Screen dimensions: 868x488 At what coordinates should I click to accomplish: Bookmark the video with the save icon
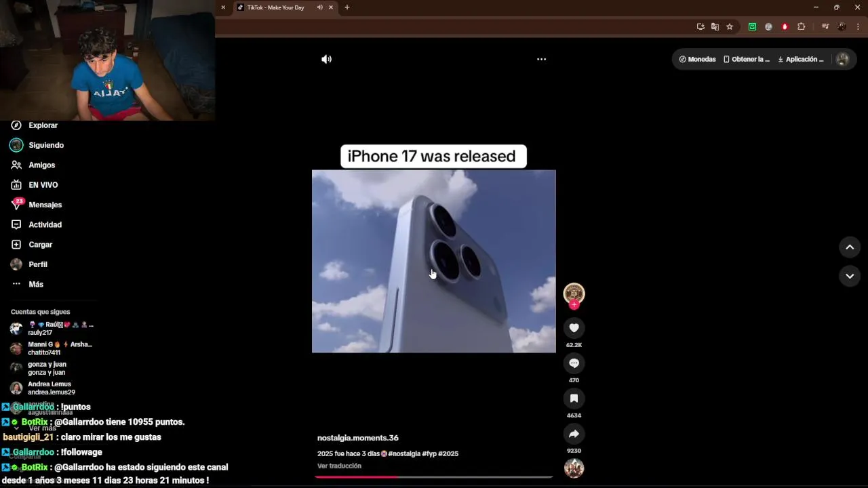coord(574,399)
